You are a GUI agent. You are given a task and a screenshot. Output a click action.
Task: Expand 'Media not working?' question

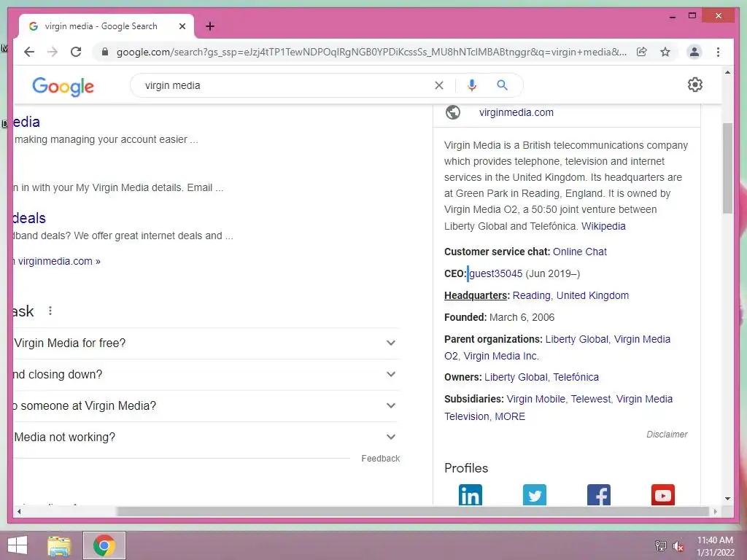pos(206,437)
